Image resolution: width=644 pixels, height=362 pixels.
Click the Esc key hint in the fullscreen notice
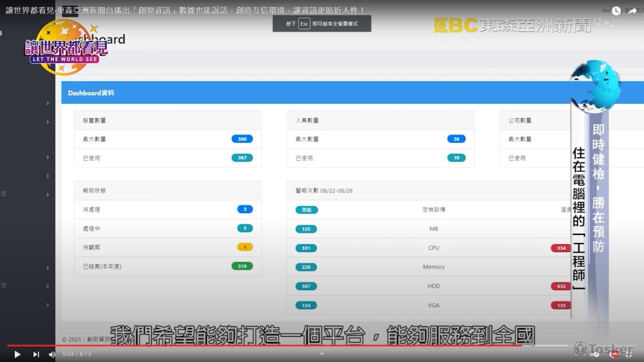(x=304, y=24)
